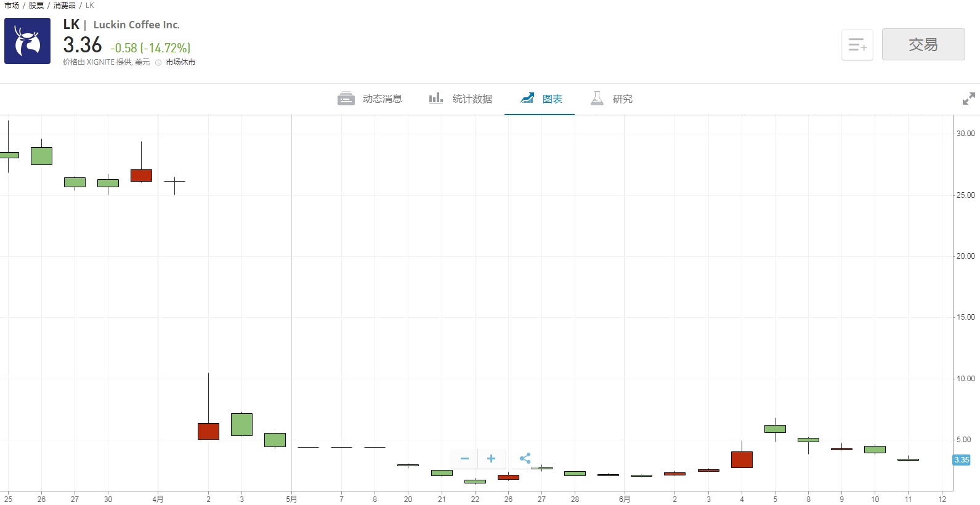The height and width of the screenshot is (505, 980).
Task: Click the green candlestick on May 28
Action: click(x=575, y=474)
